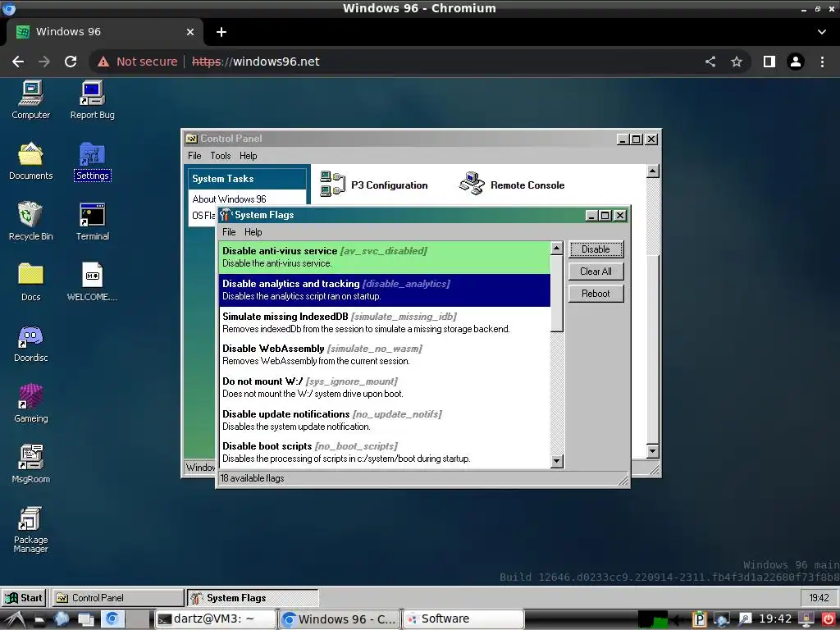Select the Windows 96 browser tab
This screenshot has width=840, height=630.
[104, 32]
